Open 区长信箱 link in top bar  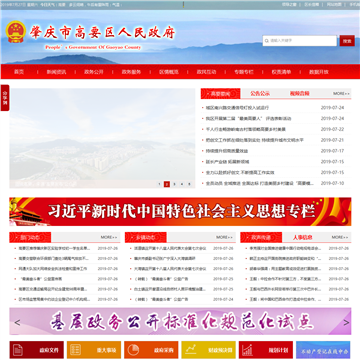[x=312, y=5]
